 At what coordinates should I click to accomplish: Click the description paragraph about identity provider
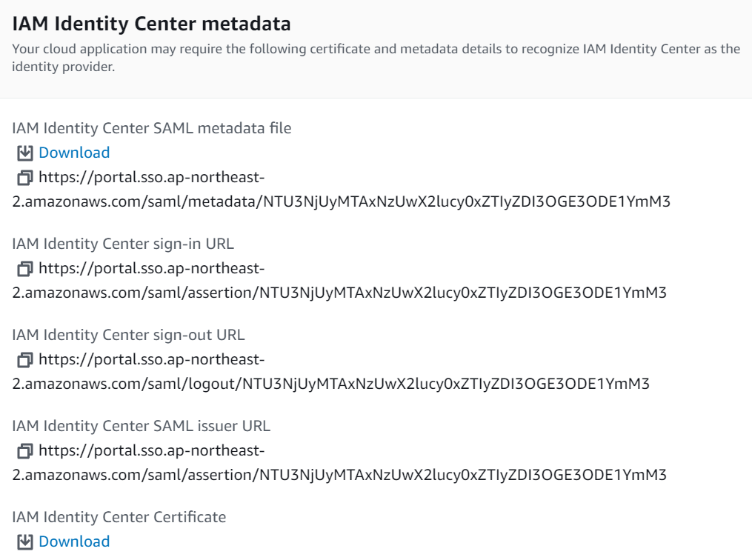[x=376, y=58]
